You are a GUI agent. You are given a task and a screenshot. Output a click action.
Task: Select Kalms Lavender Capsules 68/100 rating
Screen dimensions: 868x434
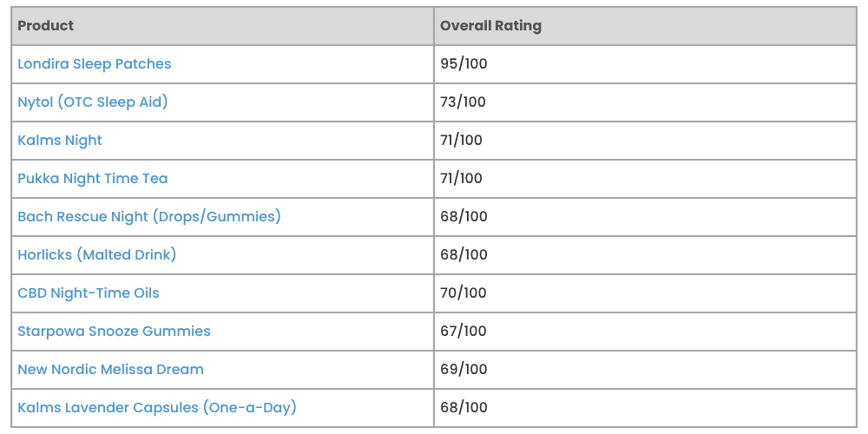pos(464,407)
